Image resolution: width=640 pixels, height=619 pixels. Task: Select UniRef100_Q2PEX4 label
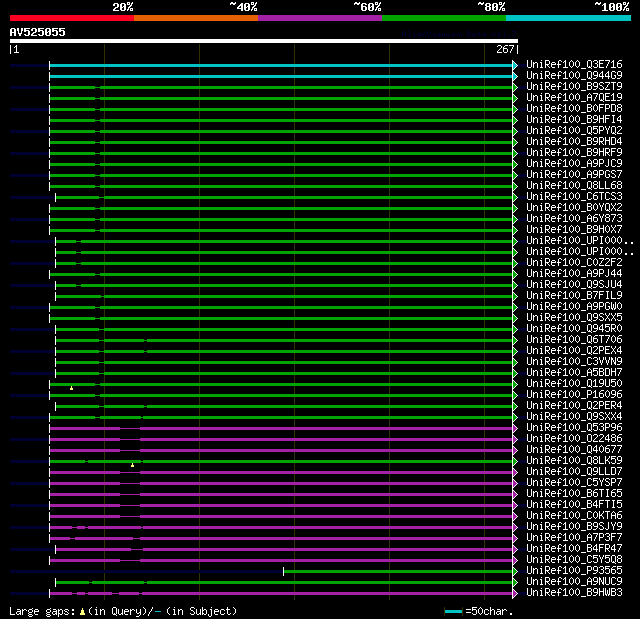click(x=574, y=351)
